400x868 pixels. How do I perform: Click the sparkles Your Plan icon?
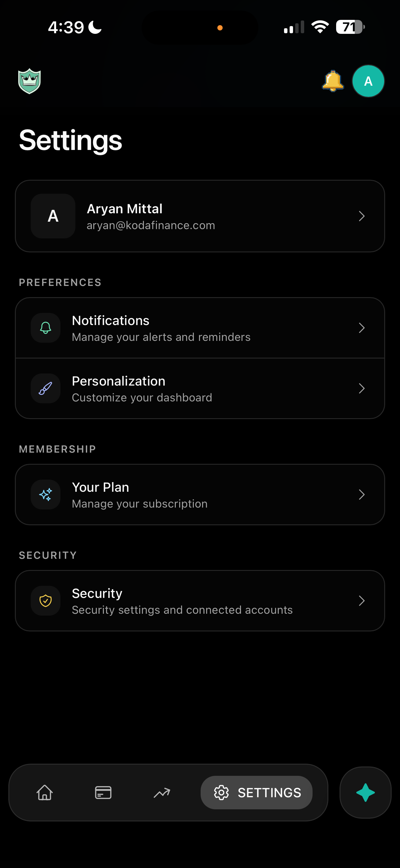46,495
